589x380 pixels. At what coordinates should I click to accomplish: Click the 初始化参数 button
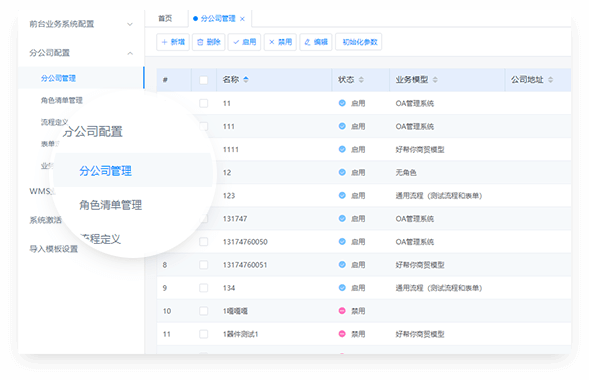coord(359,42)
